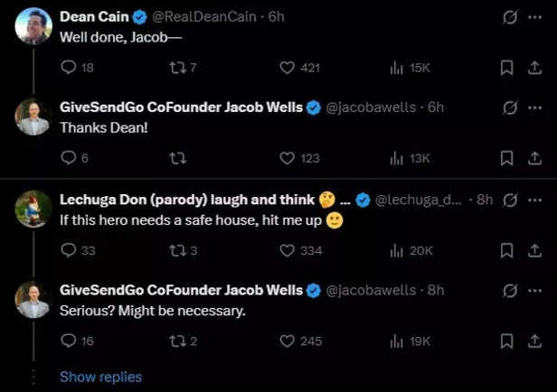The width and height of the screenshot is (557, 392).
Task: Click Show replies link
Action: pos(100,377)
